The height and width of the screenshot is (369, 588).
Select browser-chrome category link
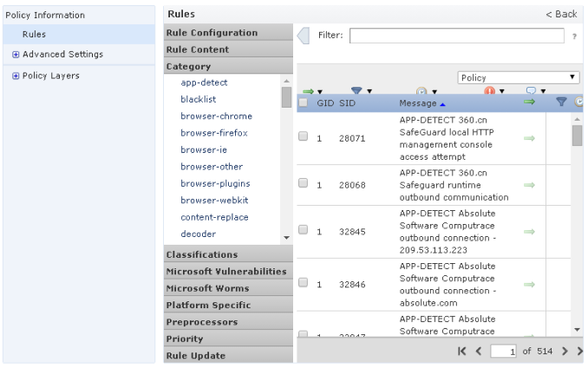click(x=216, y=115)
